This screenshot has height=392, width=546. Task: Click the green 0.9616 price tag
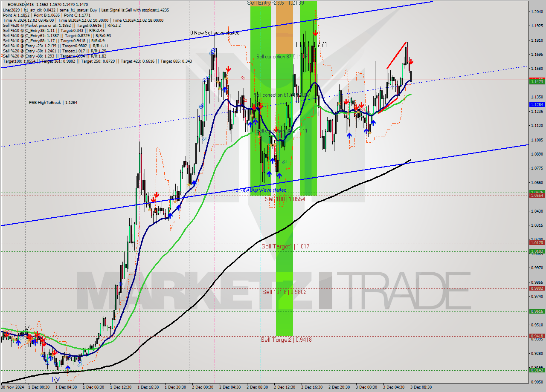pyautogui.click(x=537, y=311)
